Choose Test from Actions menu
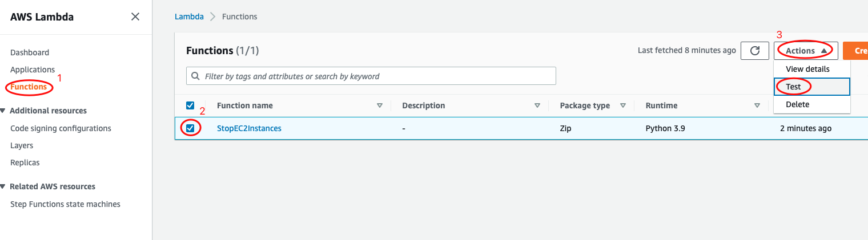 [812, 87]
